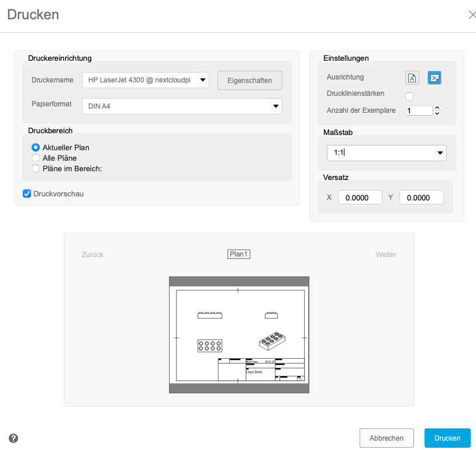Image resolution: width=476 pixels, height=450 pixels.
Task: Select the Aktueller Plan radio button
Action: 36,148
